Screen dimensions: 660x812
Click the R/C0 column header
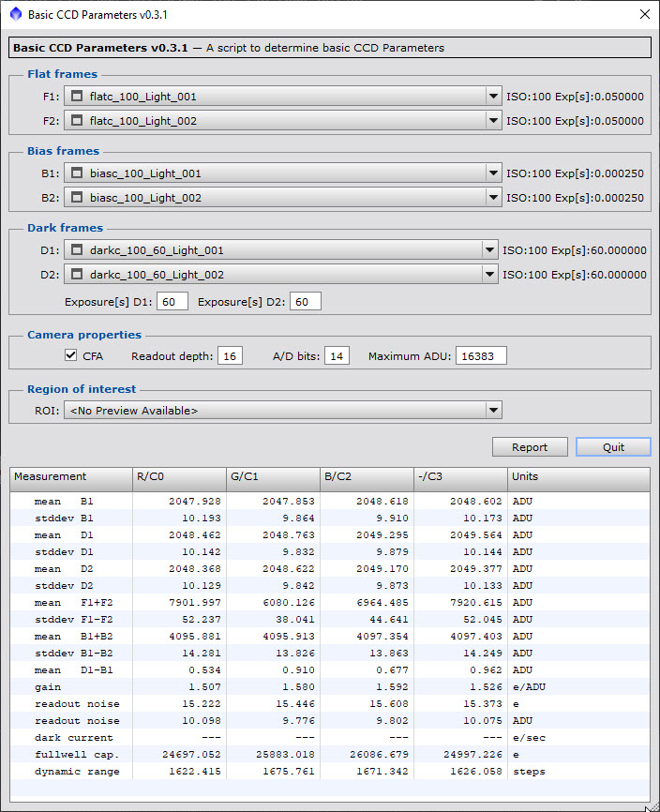[180, 479]
